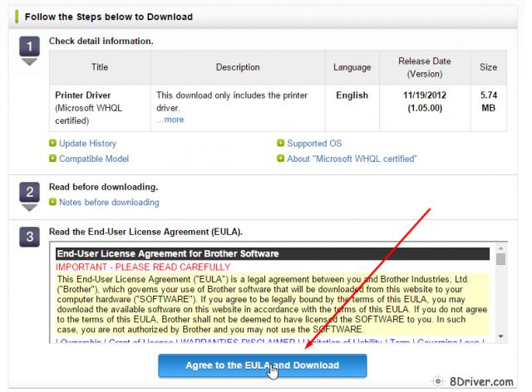Click the Read before downloading heading
The height and width of the screenshot is (392, 532).
[103, 187]
